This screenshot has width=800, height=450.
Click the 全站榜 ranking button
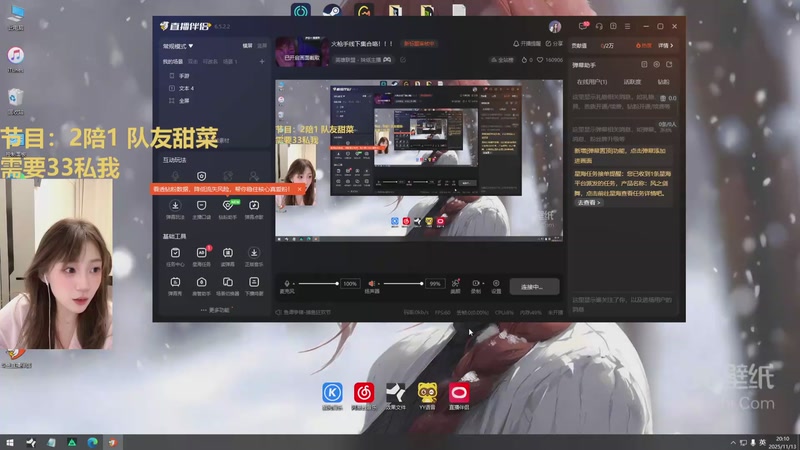[x=503, y=60]
